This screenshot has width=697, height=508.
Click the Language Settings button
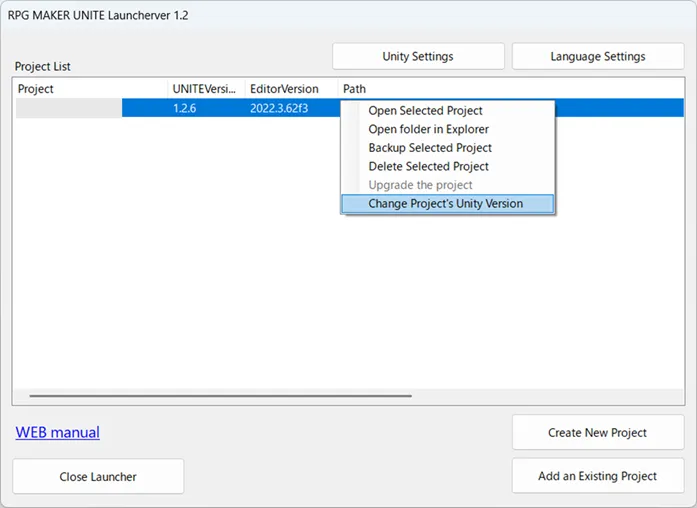pyautogui.click(x=597, y=56)
